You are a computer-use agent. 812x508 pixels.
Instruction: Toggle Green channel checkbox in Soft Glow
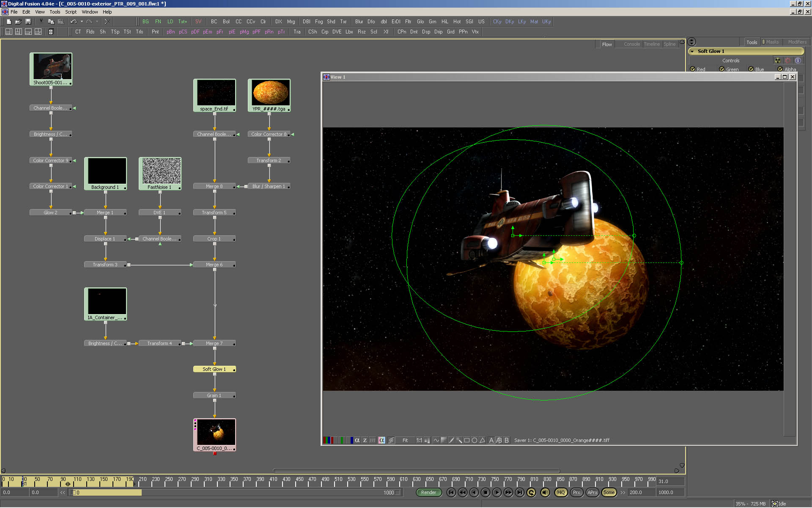click(722, 69)
